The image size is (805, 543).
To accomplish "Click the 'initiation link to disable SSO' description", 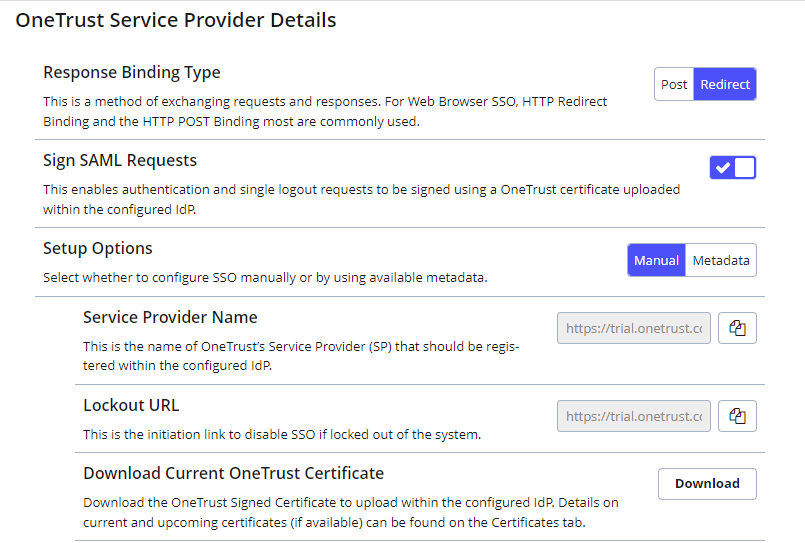I will tap(282, 435).
